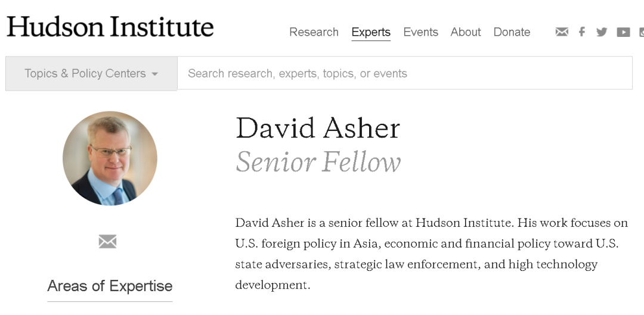This screenshot has height=315, width=644.
Task: Open the About page link
Action: [466, 32]
